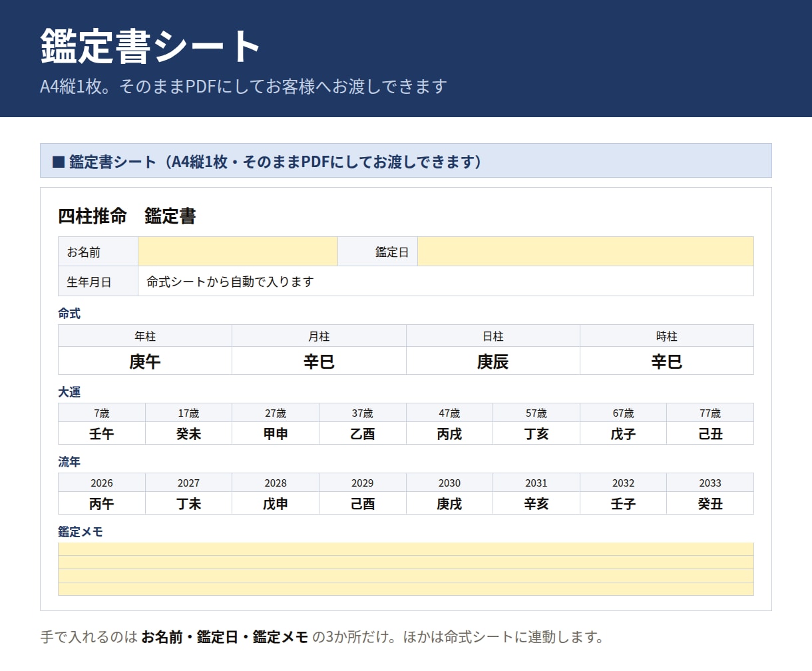Viewport: 812px width, 671px height.
Task: Click the 2031 流年 header
Action: pos(536,483)
